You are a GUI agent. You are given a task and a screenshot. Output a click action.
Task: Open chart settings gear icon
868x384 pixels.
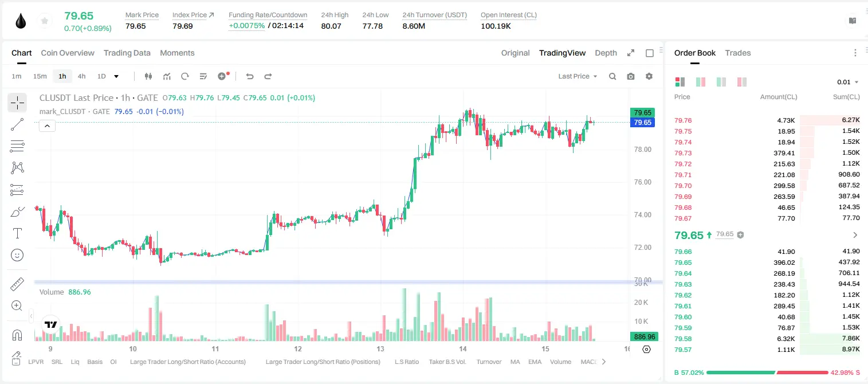point(649,76)
